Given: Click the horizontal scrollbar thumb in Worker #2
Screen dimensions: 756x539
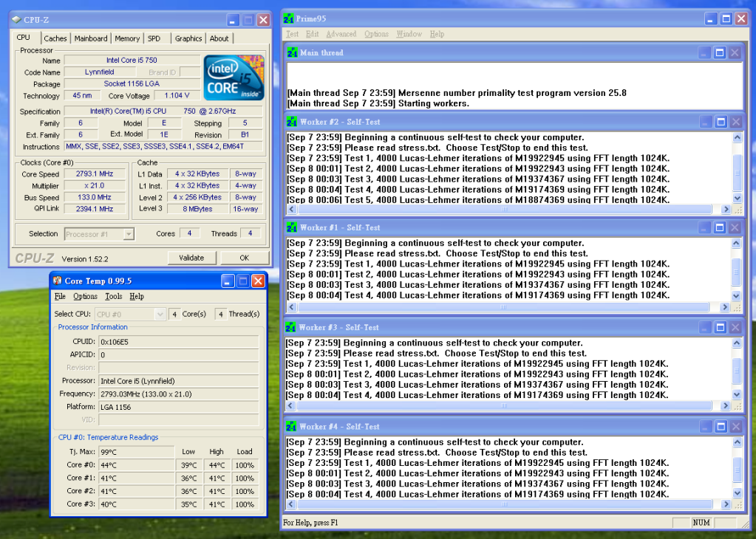Looking at the screenshot, I should [x=504, y=209].
